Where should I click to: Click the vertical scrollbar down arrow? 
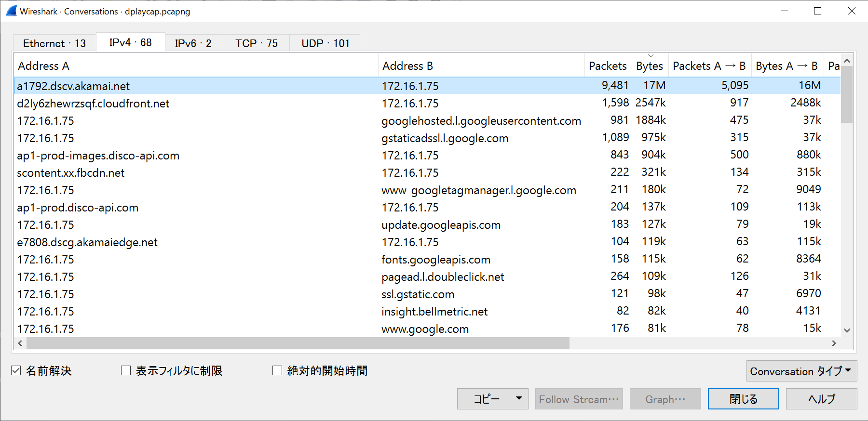[847, 330]
